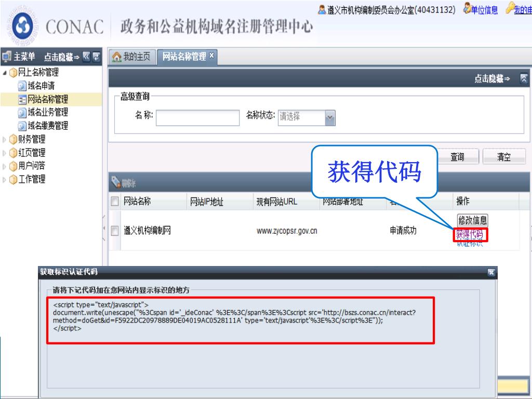
Task: Open 域名缴费管理 in the menu tree
Action: [x=48, y=126]
